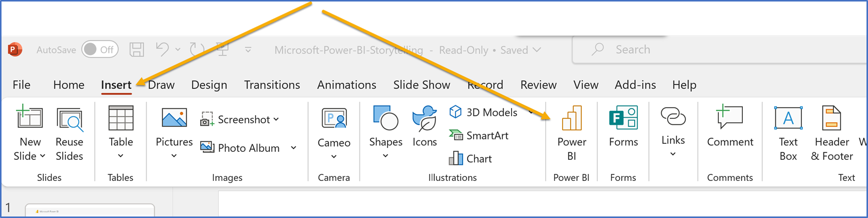
Task: Open the Help tab
Action: pos(684,85)
